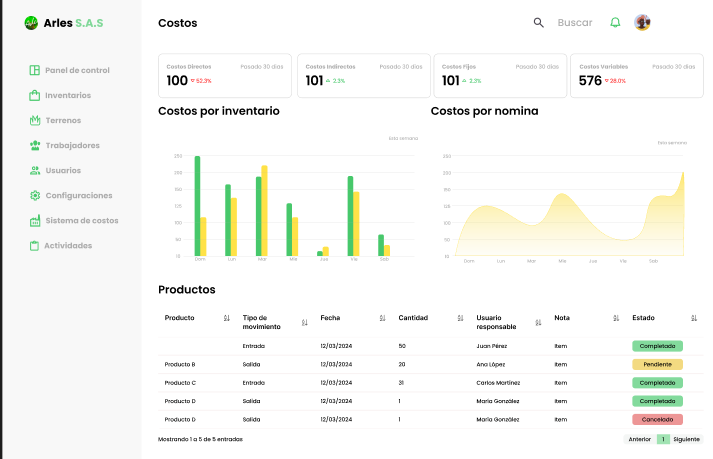Sort the table by Fecha column
The height and width of the screenshot is (459, 713).
383,318
